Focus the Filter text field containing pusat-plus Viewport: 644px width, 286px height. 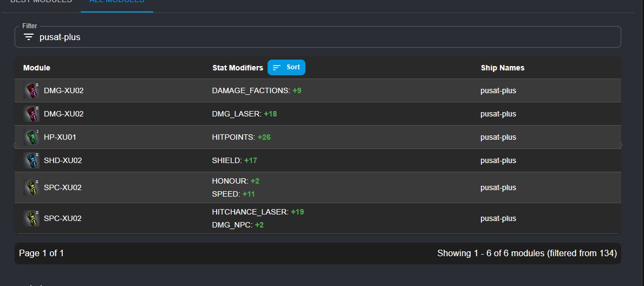(325, 37)
